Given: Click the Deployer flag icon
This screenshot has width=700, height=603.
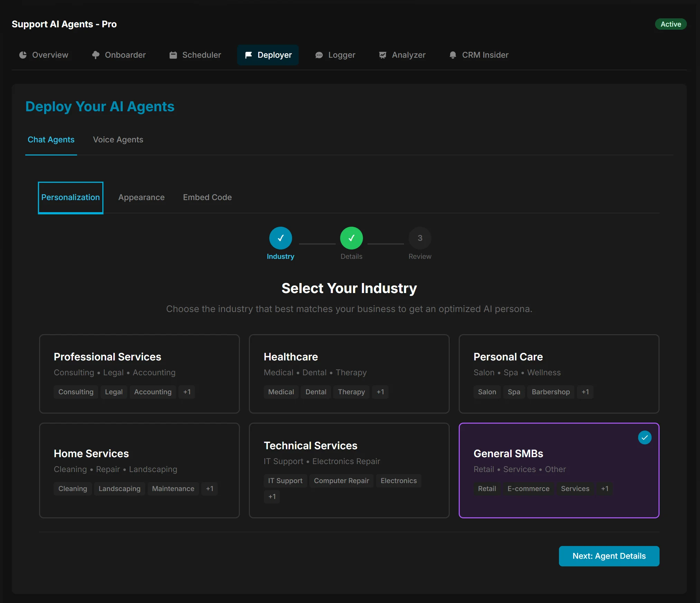Looking at the screenshot, I should [249, 55].
